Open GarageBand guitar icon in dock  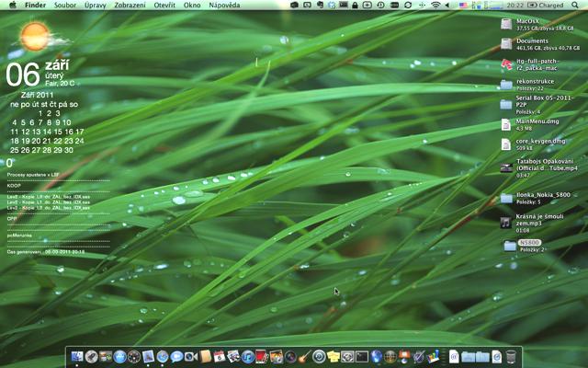[x=305, y=356]
